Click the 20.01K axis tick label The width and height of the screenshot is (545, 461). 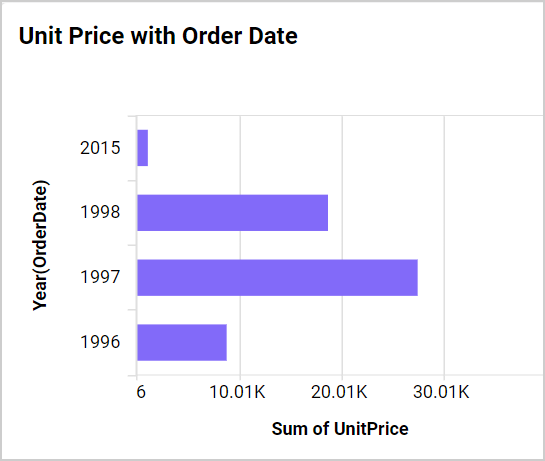(x=339, y=392)
